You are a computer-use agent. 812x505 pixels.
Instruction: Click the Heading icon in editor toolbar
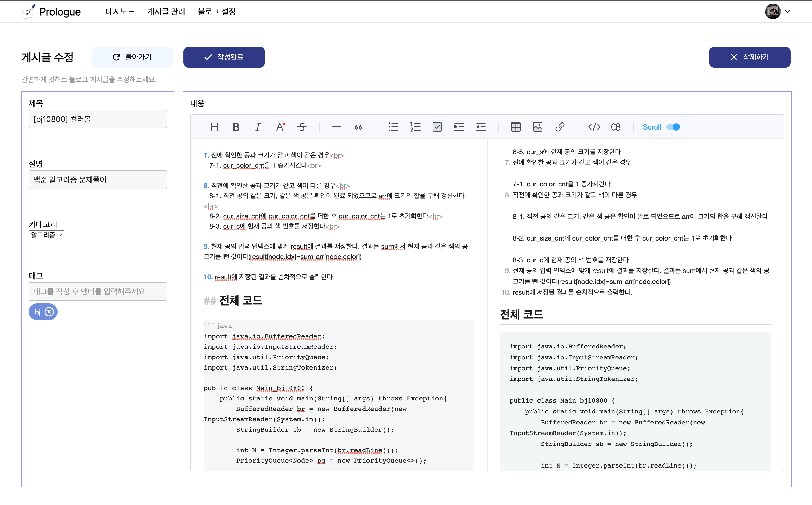[x=214, y=127]
